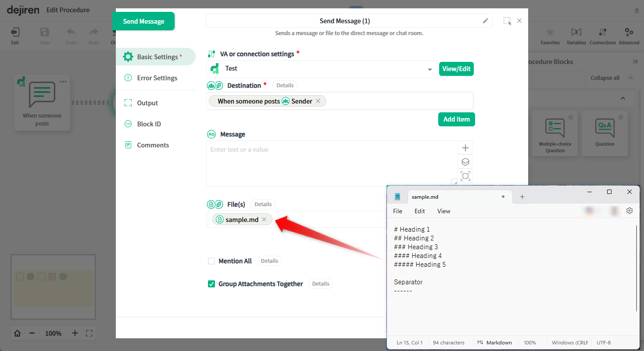Enable the Mention All checkbox
The image size is (644, 351).
pos(211,261)
